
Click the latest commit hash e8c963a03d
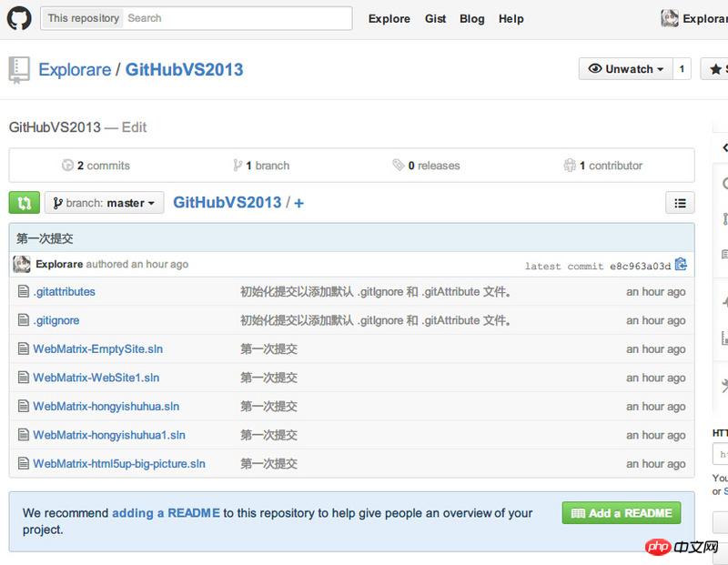coord(641,266)
